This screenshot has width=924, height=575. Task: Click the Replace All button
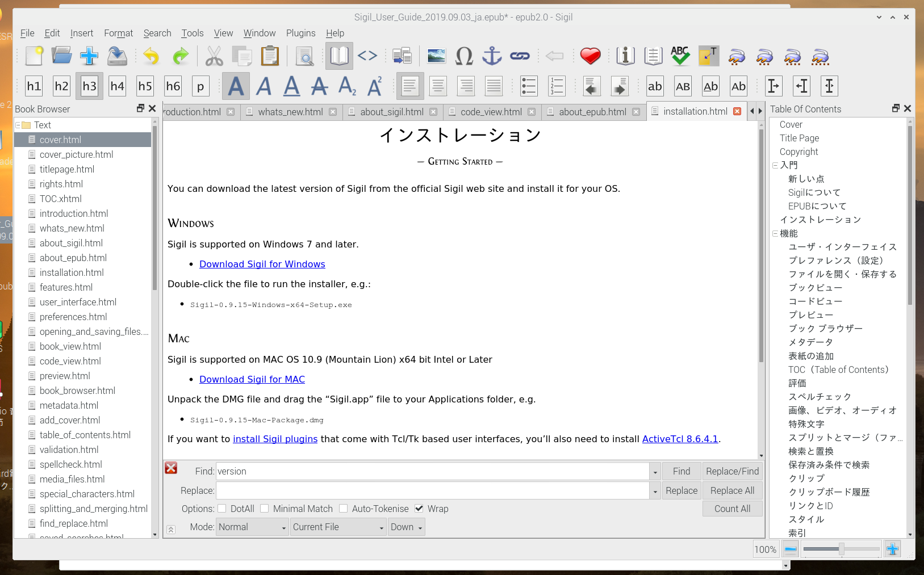click(733, 490)
